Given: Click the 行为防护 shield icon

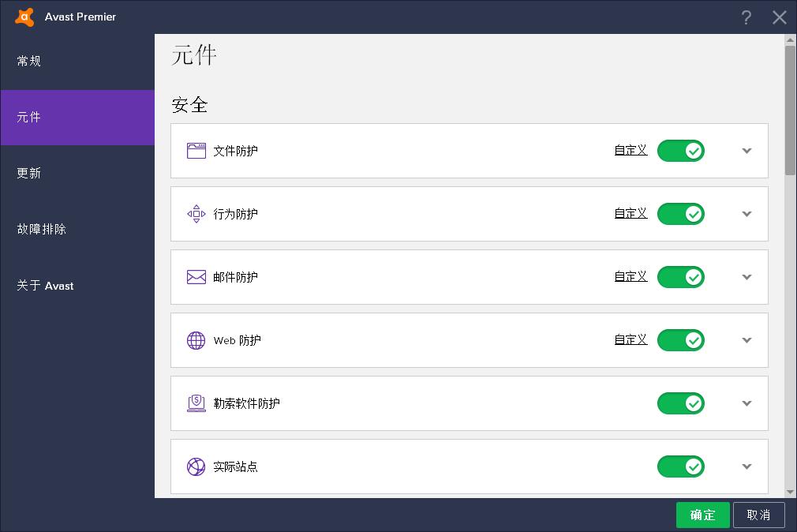Looking at the screenshot, I should (196, 214).
